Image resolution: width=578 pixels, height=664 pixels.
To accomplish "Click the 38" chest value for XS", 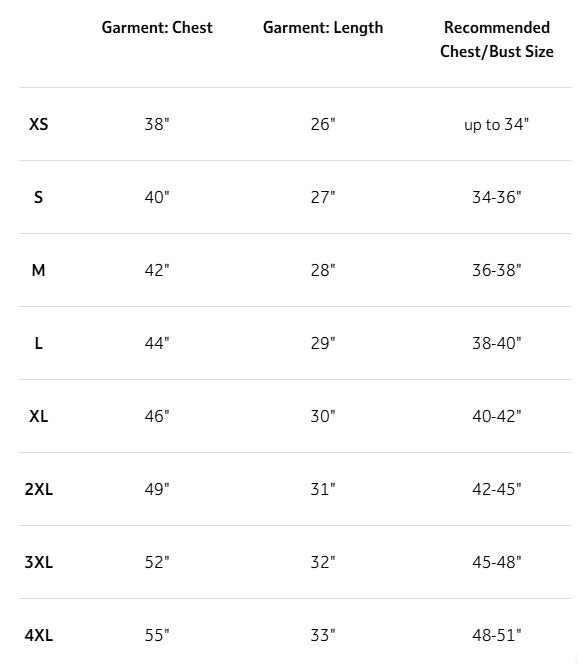I will 157,124.
